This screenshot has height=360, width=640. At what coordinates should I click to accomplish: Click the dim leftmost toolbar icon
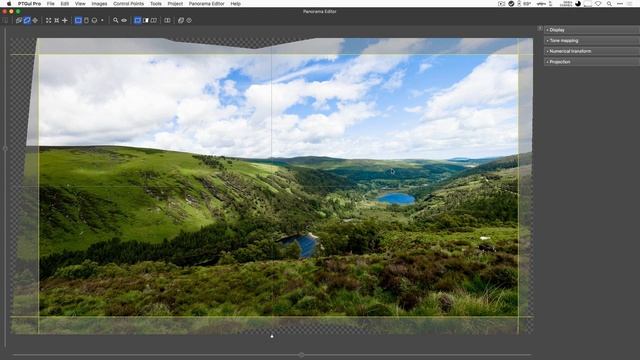[x=5, y=20]
